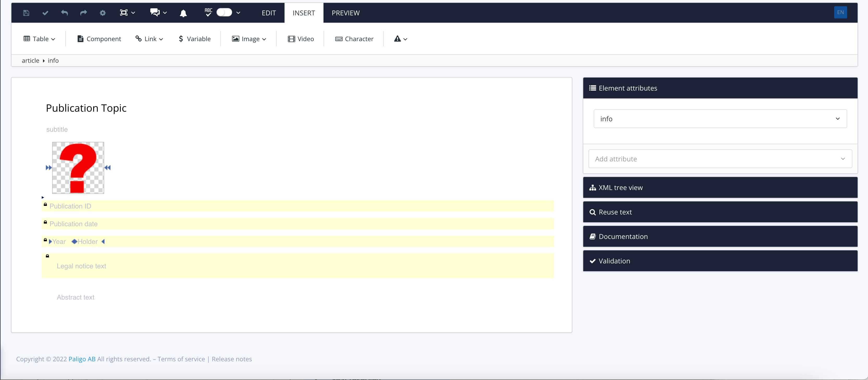Open the Terms of service link
868x380 pixels.
[x=181, y=359]
